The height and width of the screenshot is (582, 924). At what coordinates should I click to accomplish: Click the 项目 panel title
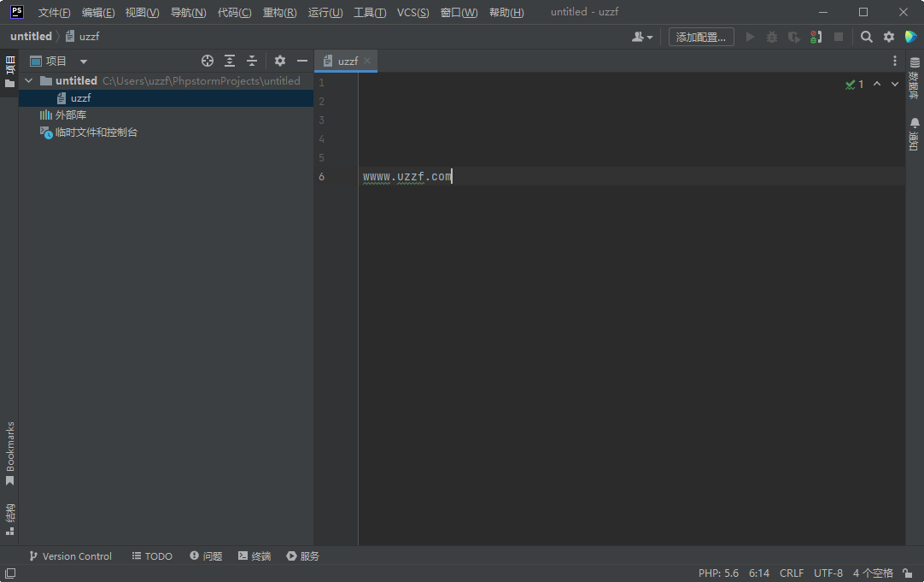56,62
